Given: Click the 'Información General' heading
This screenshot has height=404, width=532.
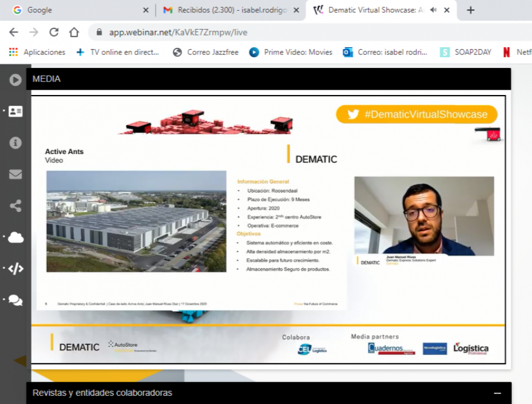Looking at the screenshot, I should pyautogui.click(x=263, y=182).
